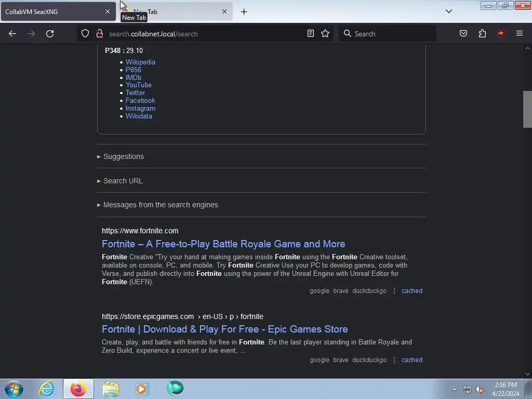Open the P856 link

tap(134, 70)
